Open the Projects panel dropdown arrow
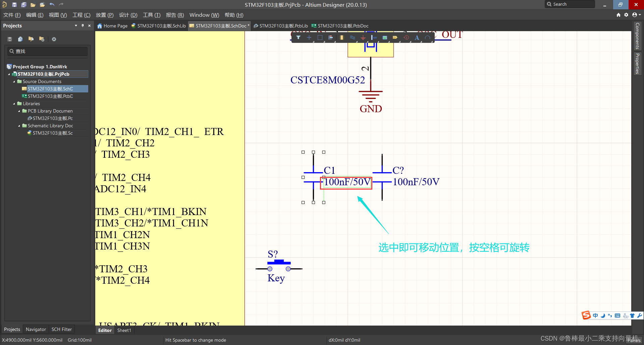The image size is (644, 345). pos(76,26)
